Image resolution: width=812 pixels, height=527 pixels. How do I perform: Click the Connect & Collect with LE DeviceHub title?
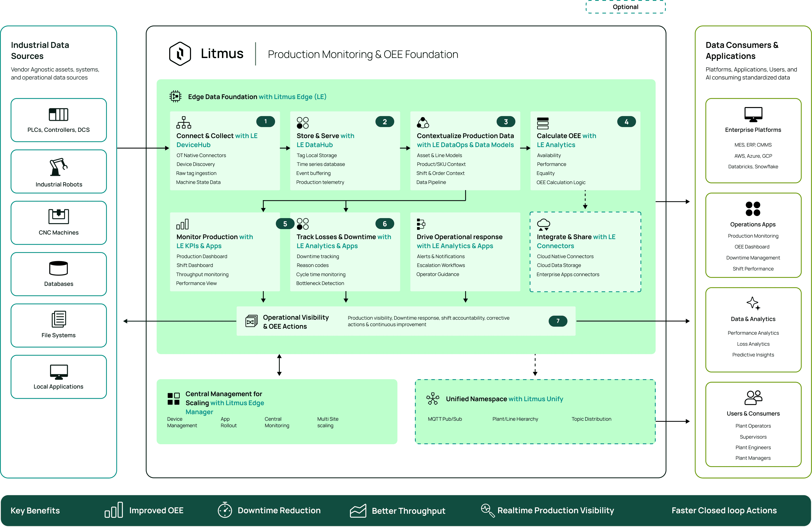tap(217, 140)
